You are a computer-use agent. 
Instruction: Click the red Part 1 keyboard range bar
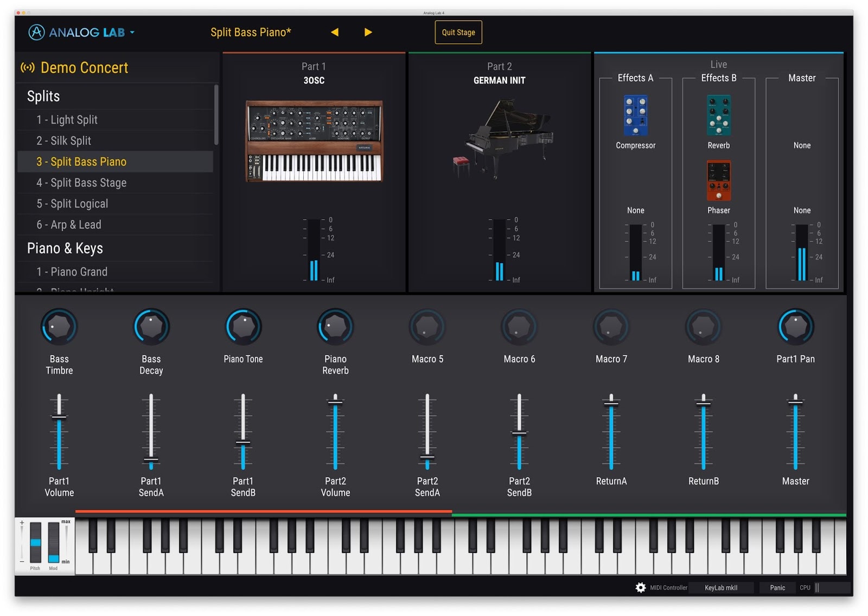tap(264, 511)
